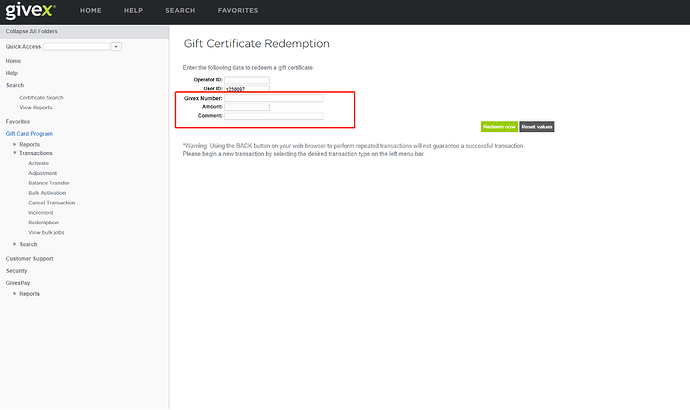Open Certificate Search in sidebar

[x=41, y=98]
